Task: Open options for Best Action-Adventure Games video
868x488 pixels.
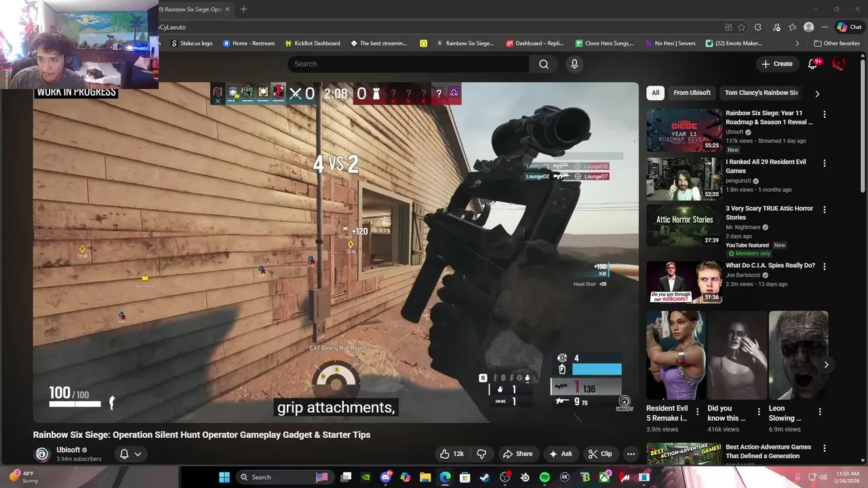Action: [825, 448]
